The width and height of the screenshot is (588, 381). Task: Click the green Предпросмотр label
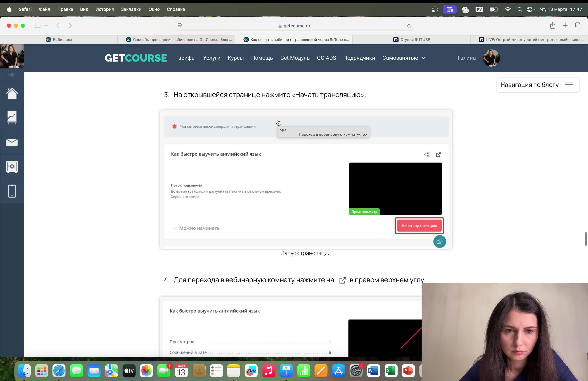(364, 212)
